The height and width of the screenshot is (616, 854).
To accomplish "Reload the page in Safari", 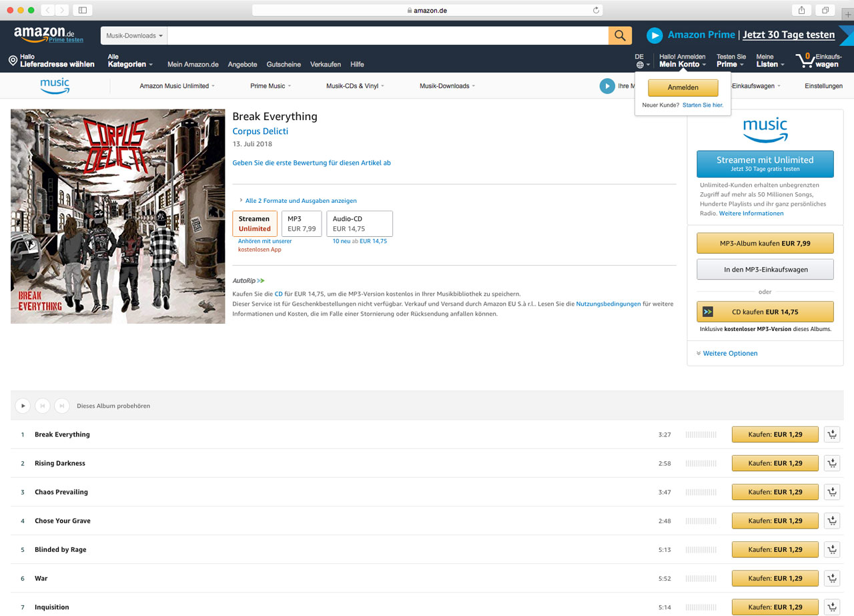I will tap(596, 10).
